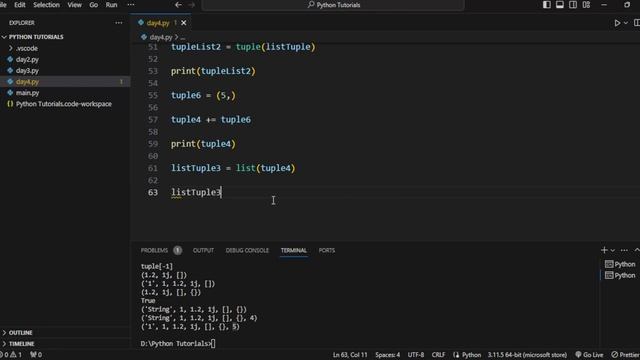Open errors and warnings status indicator
The width and height of the screenshot is (640, 360).
click(11, 355)
